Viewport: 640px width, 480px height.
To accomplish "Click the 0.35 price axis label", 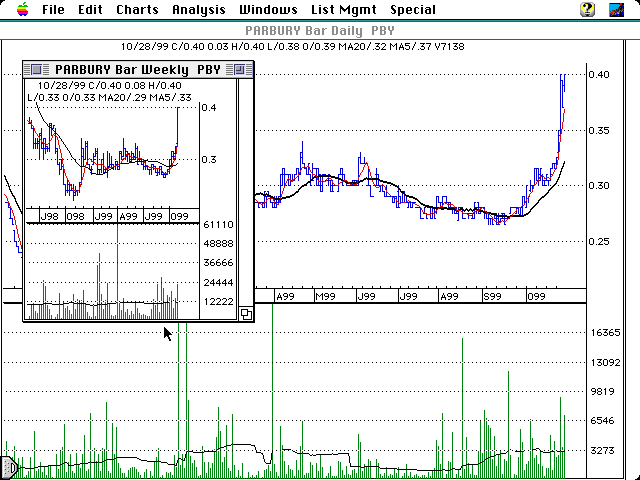I will (599, 131).
